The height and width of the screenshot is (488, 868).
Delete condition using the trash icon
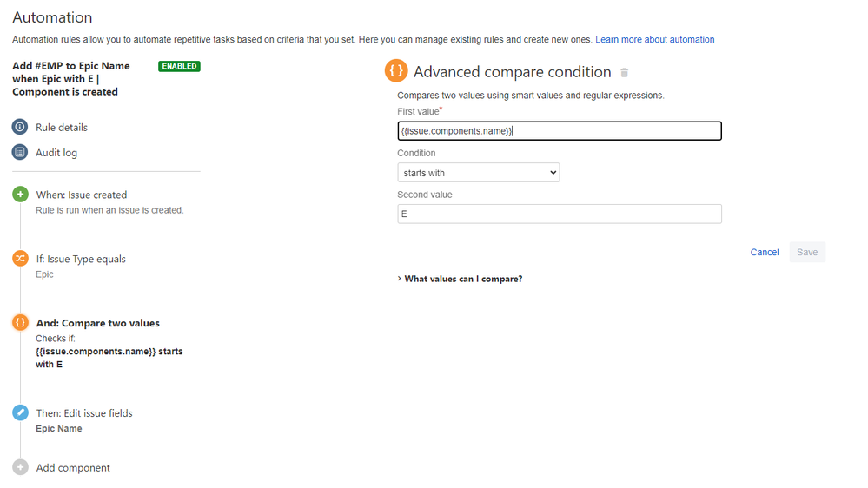tap(624, 73)
